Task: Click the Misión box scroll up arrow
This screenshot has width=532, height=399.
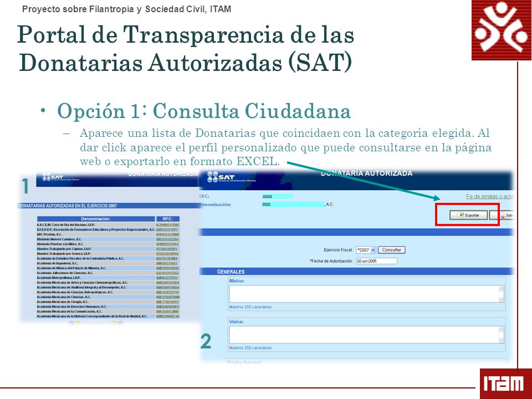Action: tap(501, 288)
